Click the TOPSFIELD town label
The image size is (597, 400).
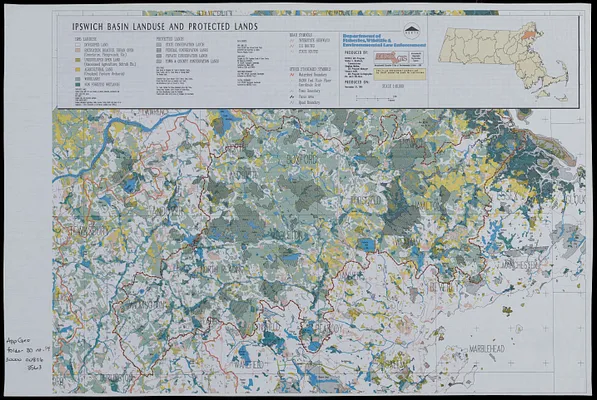pos(366,200)
